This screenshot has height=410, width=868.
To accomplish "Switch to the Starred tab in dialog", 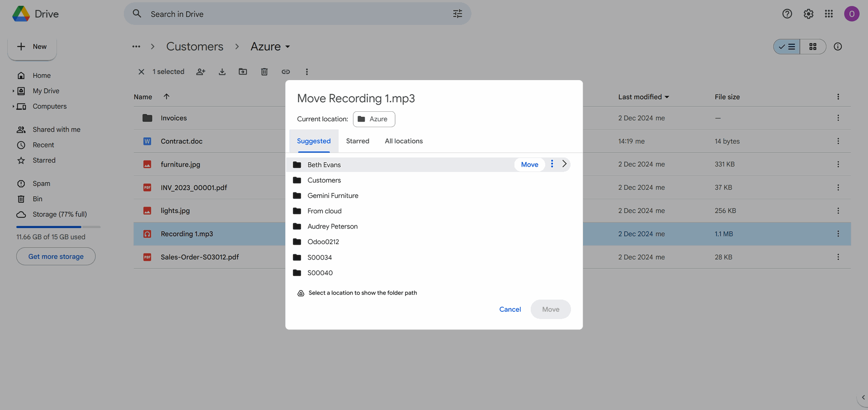I will 358,141.
